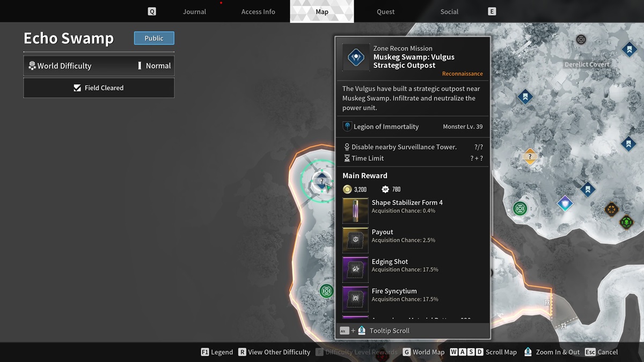
Task: Select the glowing purple shield map marker
Action: (x=565, y=203)
